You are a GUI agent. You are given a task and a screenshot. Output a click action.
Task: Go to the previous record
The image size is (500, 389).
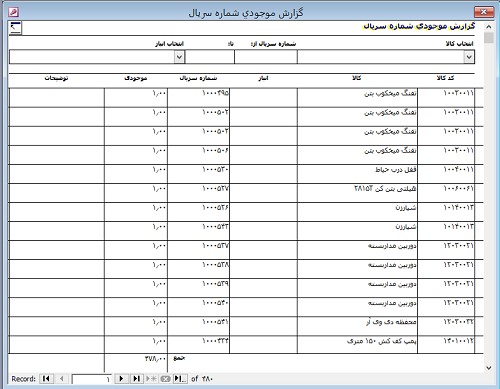tap(61, 379)
